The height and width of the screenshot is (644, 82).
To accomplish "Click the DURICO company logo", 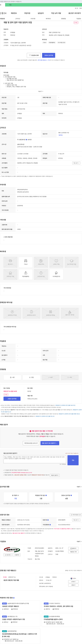I will point(12,550).
